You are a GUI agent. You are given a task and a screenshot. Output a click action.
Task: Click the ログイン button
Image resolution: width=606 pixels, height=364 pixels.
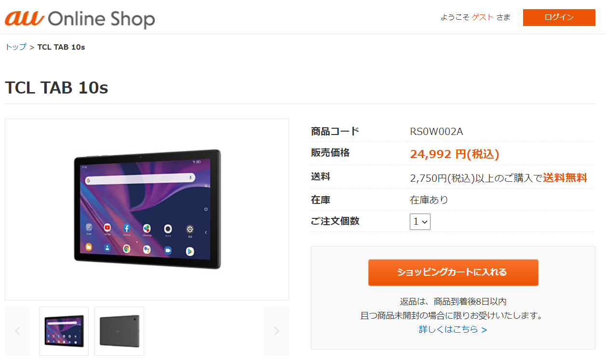click(x=559, y=17)
